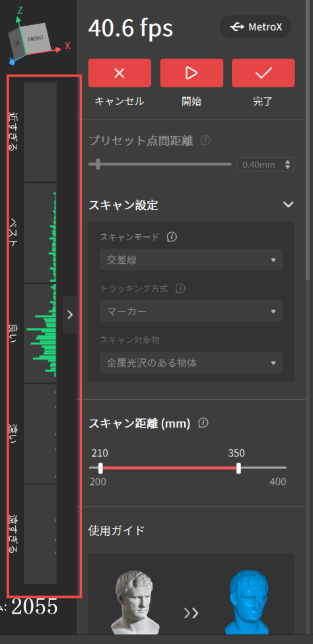Viewport: 313px width, 644px height.
Task: Click info icon beside プリセット点間距離
Action: [x=206, y=141]
